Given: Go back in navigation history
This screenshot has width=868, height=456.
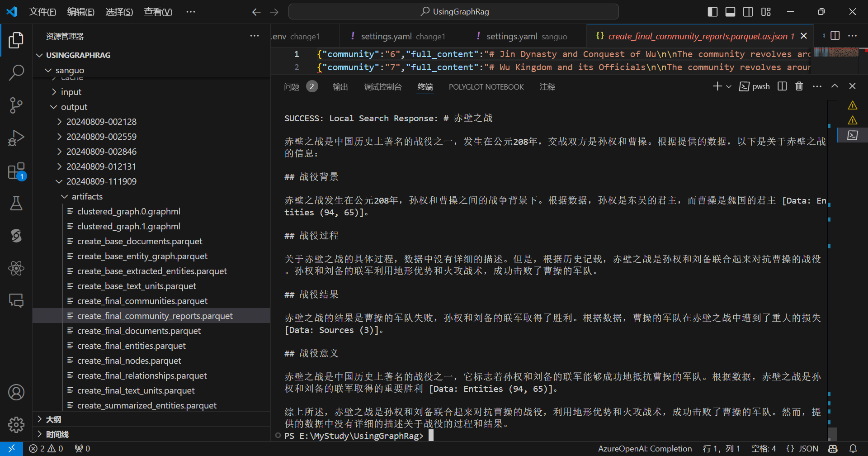Looking at the screenshot, I should [256, 12].
